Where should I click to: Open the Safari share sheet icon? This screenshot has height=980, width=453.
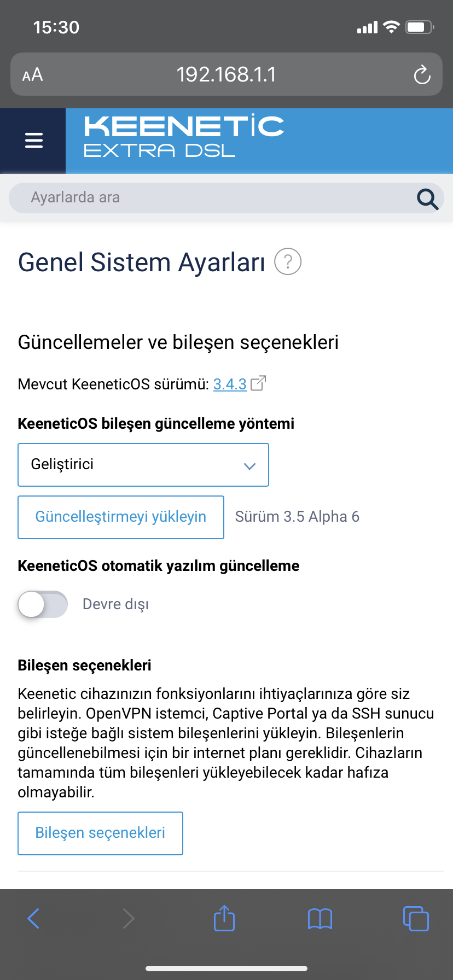pyautogui.click(x=224, y=918)
